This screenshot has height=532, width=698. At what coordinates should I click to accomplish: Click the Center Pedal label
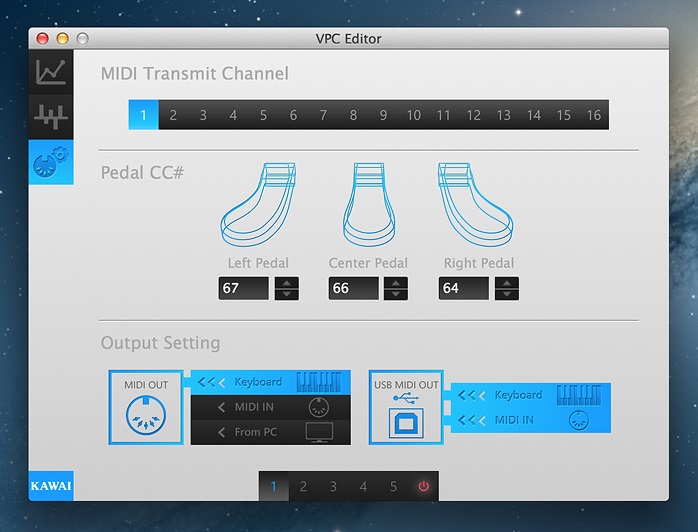coord(368,263)
